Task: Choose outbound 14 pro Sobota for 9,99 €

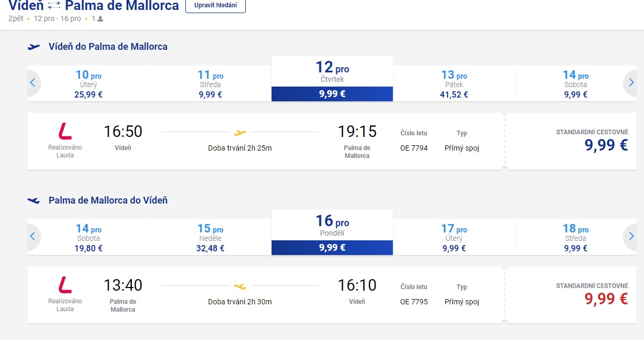Action: [576, 84]
